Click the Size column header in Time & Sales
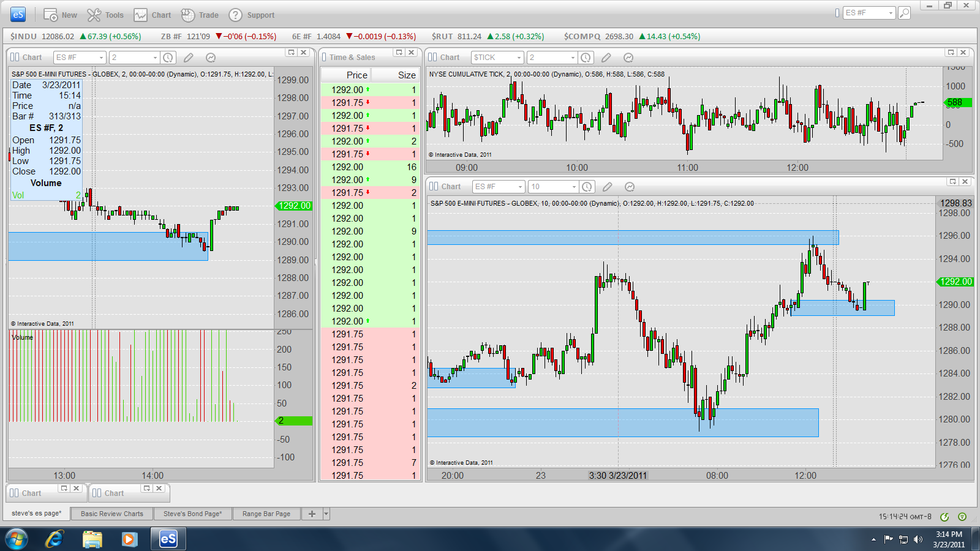980x551 pixels. coord(396,75)
